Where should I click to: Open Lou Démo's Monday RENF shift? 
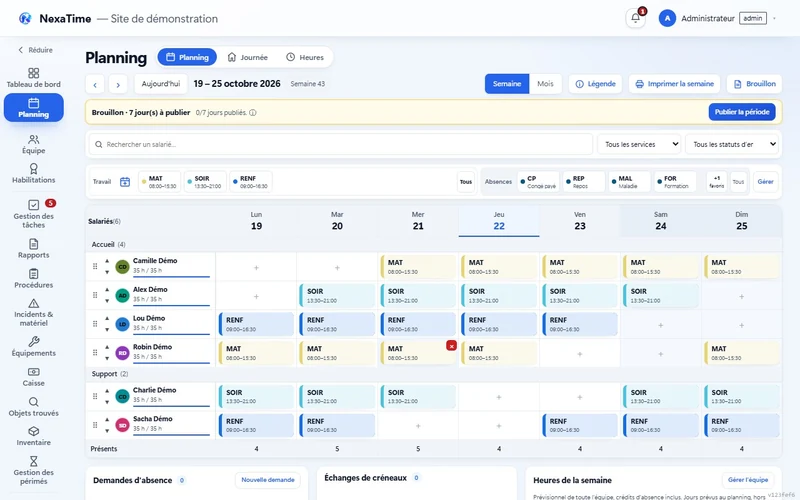pyautogui.click(x=256, y=324)
